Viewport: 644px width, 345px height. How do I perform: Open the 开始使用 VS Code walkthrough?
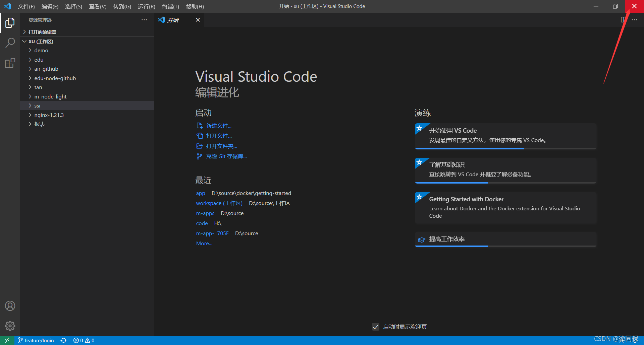(x=505, y=136)
